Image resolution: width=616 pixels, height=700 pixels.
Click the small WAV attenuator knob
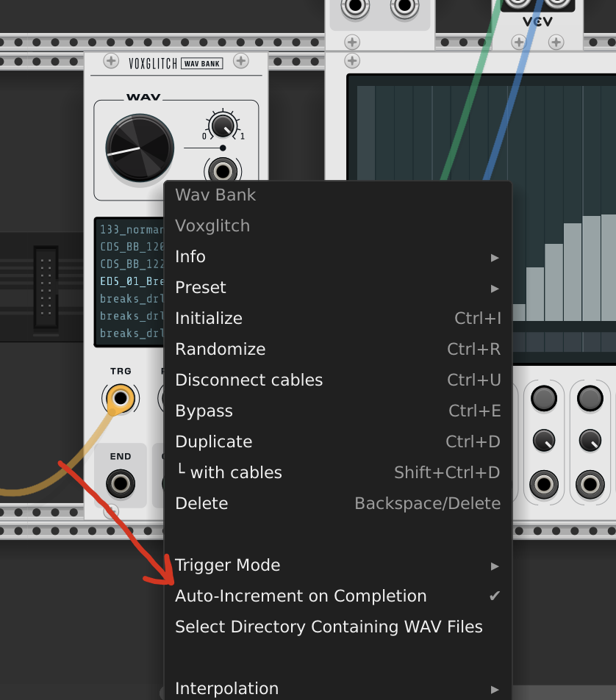221,126
